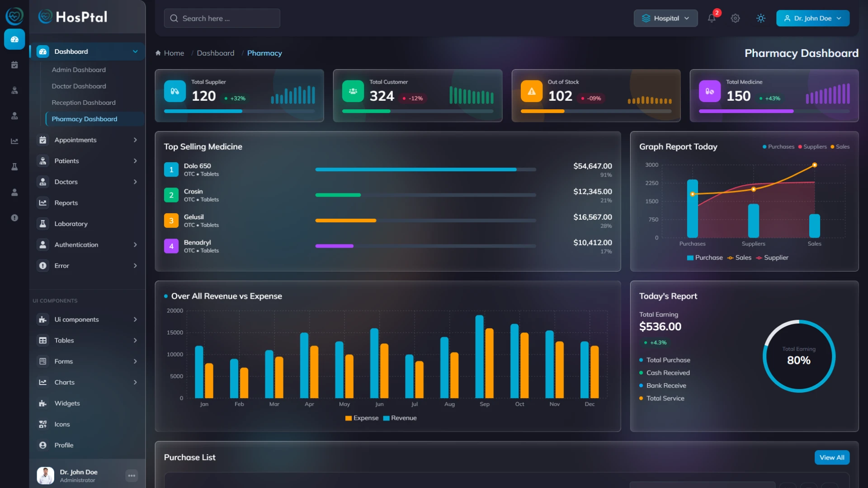Click the exclamation icon in the mini rail
Image resolution: width=868 pixels, height=488 pixels.
[x=14, y=218]
